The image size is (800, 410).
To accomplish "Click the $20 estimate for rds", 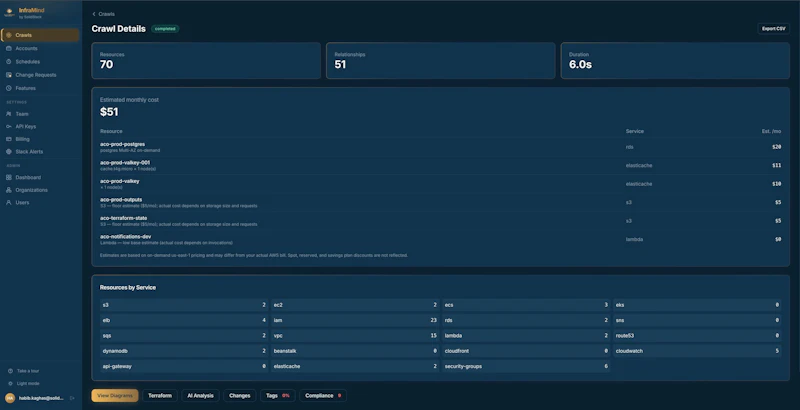I will coord(777,147).
